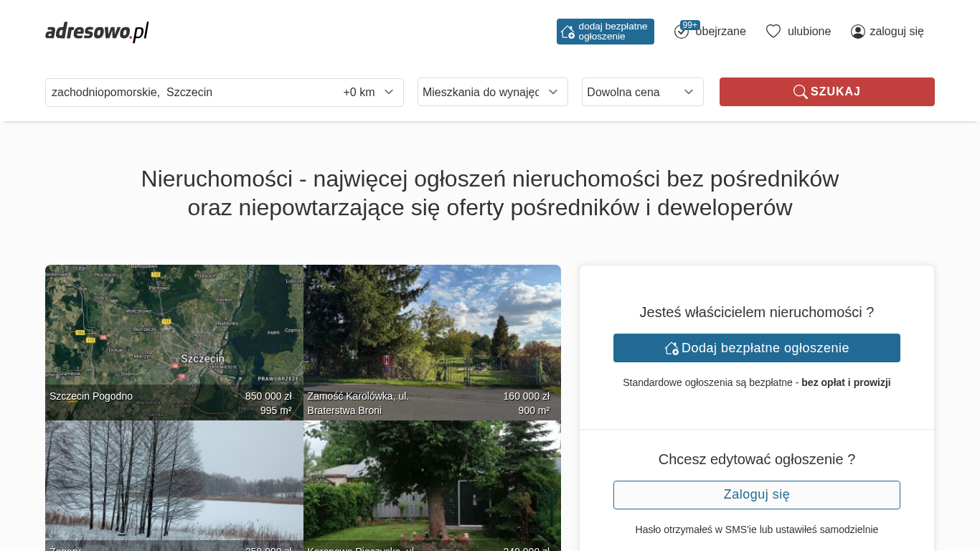Open the Zamość Karolówka listing photo
Viewport: 980px width, 551px height.
point(432,337)
